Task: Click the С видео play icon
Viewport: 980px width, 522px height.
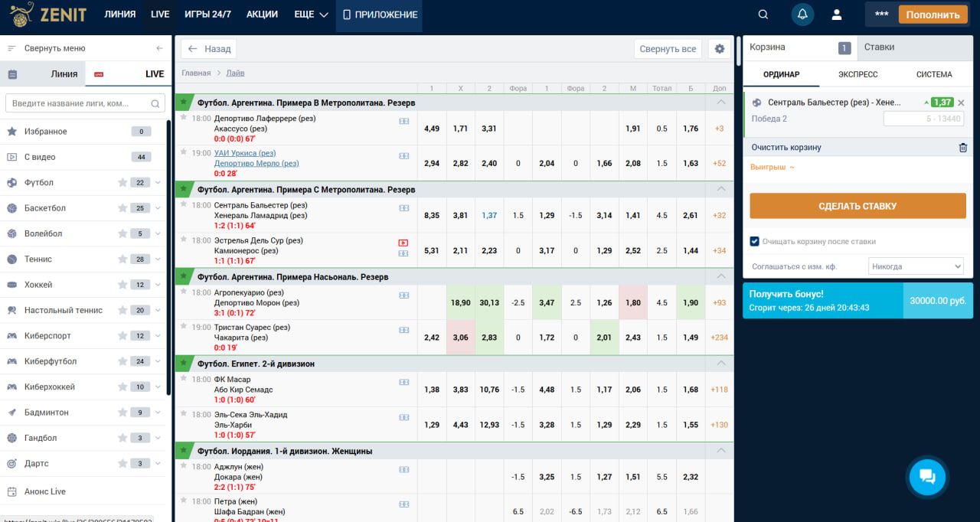Action: [x=11, y=157]
